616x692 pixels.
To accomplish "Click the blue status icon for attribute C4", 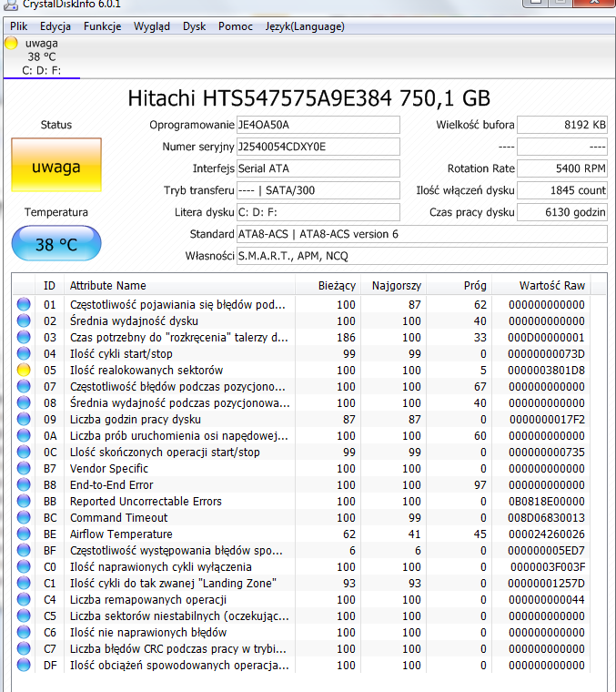I will click(x=24, y=599).
